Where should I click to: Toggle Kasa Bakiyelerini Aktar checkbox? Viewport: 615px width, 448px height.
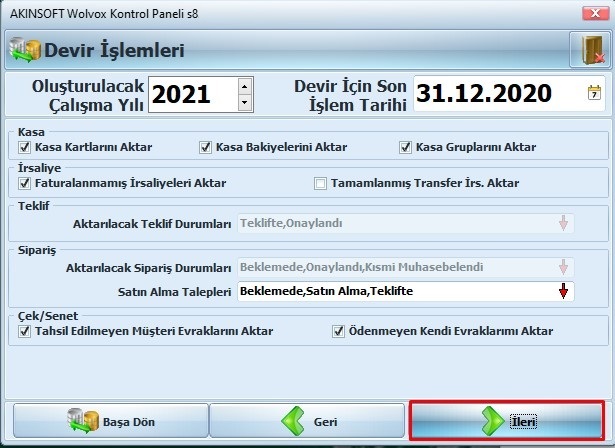tap(206, 148)
